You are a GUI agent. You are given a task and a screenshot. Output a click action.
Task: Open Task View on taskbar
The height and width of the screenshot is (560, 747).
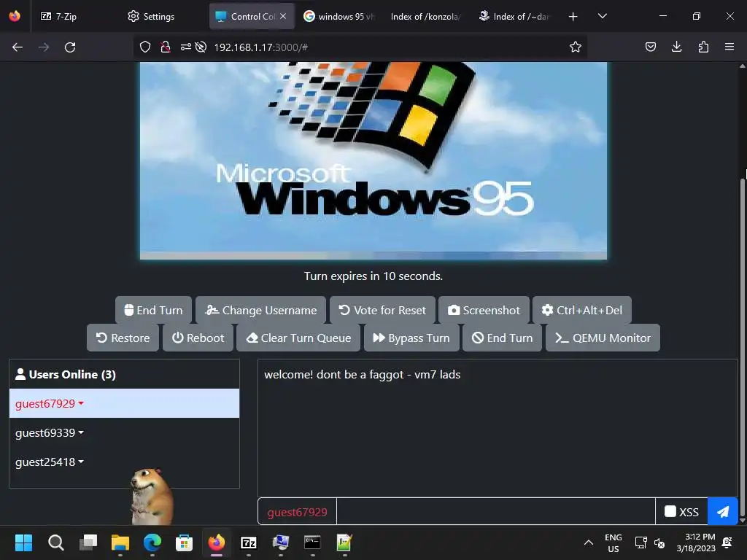click(x=88, y=542)
